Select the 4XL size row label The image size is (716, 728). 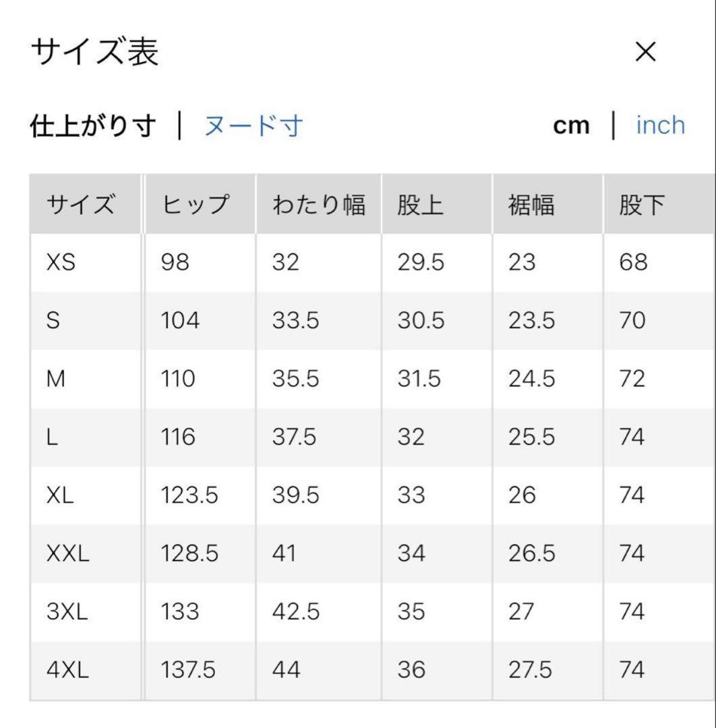67,670
